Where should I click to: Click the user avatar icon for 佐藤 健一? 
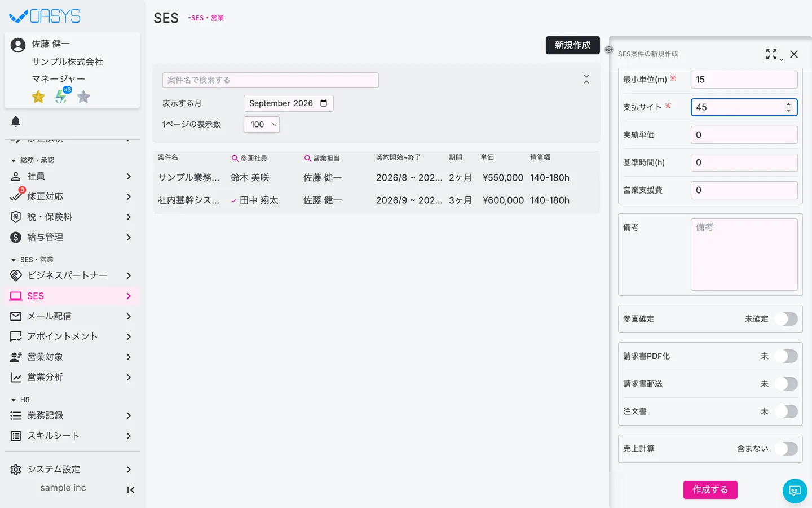pos(18,45)
